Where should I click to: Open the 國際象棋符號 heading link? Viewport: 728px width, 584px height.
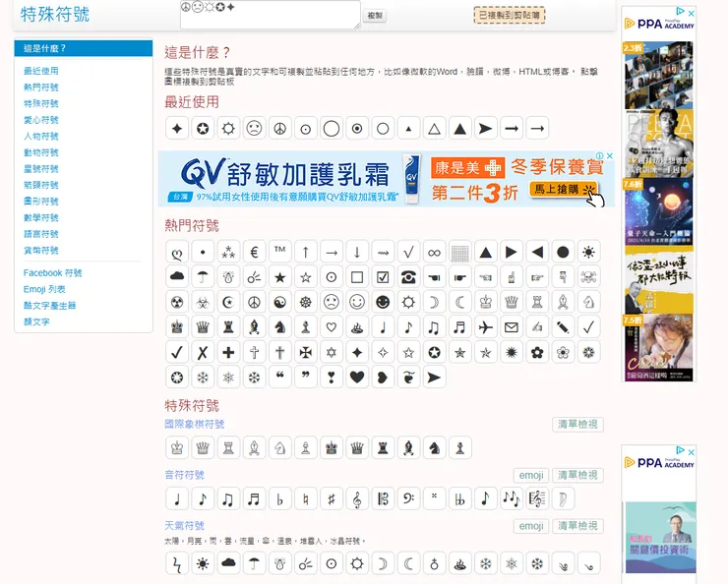[195, 424]
